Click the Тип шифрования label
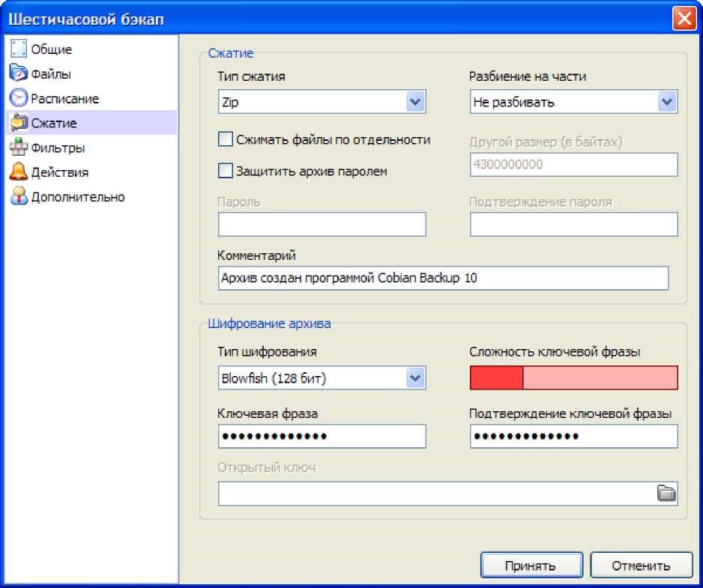Screen dimensions: 703x588 click(267, 352)
